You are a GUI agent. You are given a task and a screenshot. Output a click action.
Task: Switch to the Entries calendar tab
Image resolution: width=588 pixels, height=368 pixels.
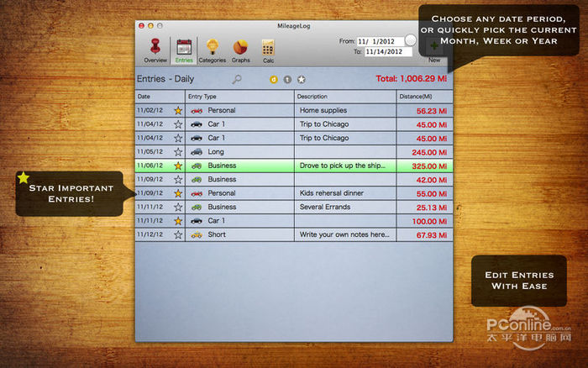click(x=184, y=50)
